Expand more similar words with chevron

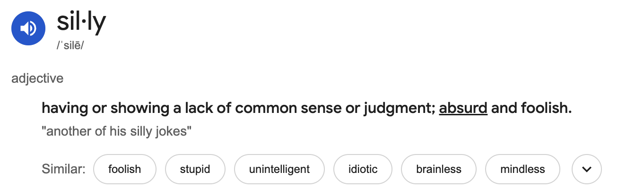(x=586, y=169)
